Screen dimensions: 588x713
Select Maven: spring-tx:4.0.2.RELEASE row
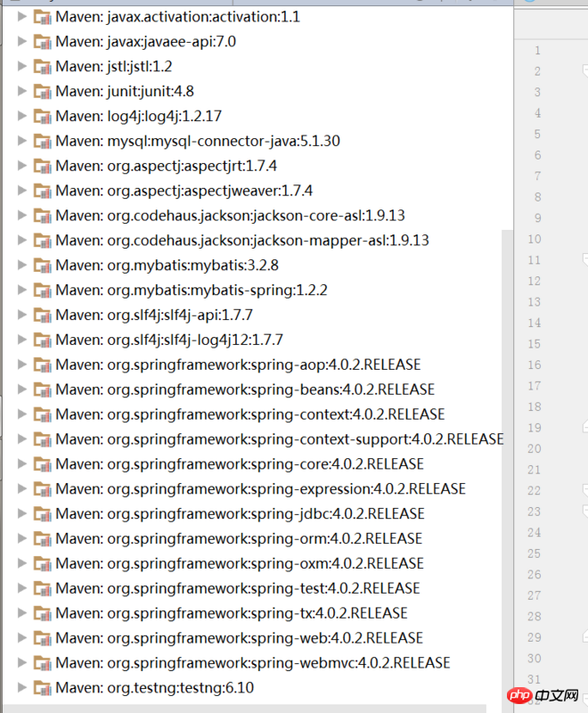coord(232,613)
